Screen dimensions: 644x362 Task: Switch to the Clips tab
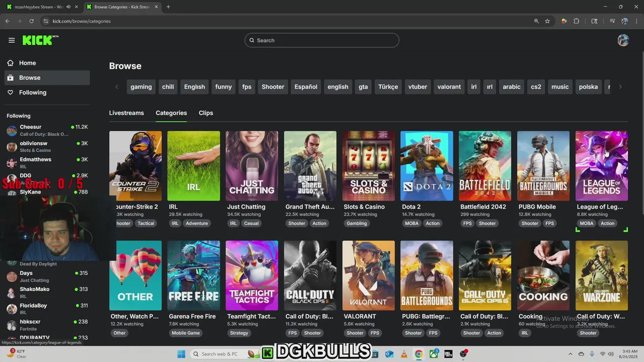206,113
